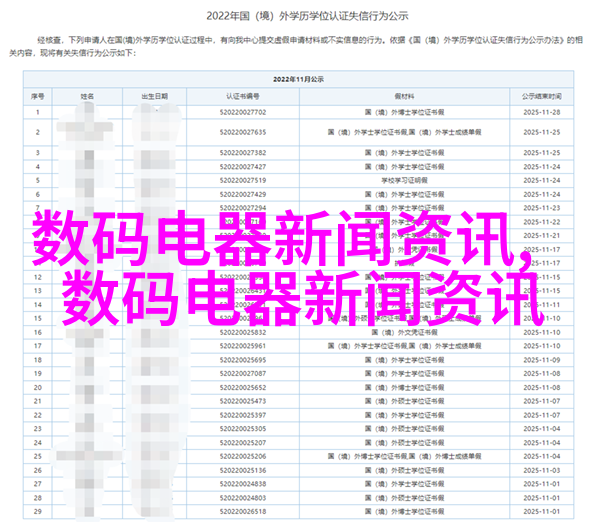Select the 姓名 column header
Viewport: 600px width, 522px height.
pyautogui.click(x=85, y=96)
